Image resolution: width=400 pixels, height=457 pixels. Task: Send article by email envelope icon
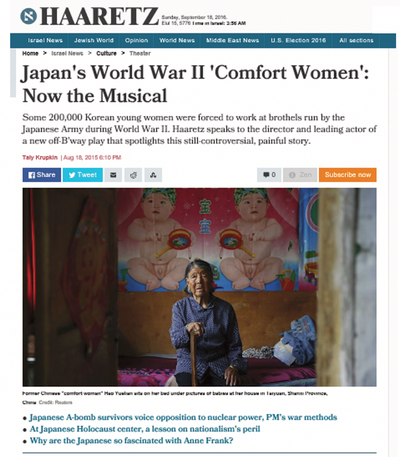tap(113, 175)
